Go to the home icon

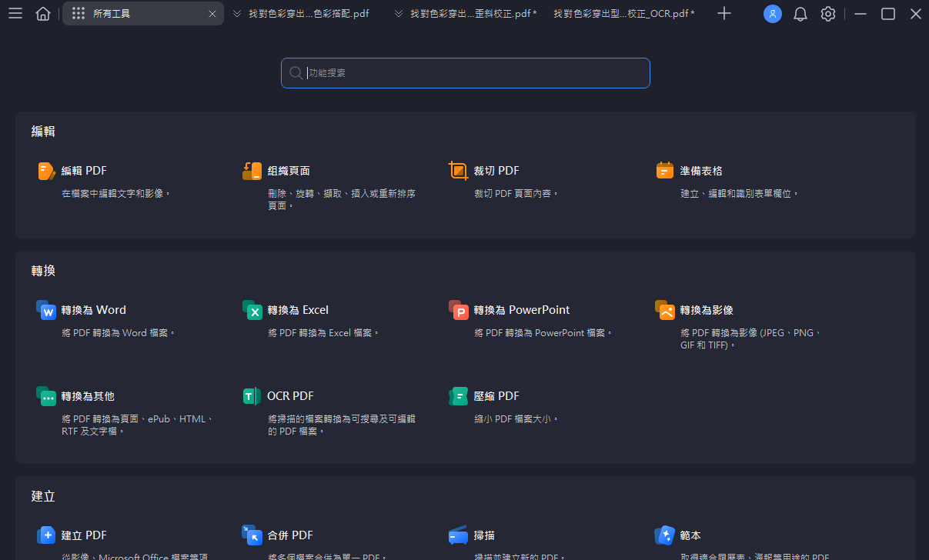(43, 14)
